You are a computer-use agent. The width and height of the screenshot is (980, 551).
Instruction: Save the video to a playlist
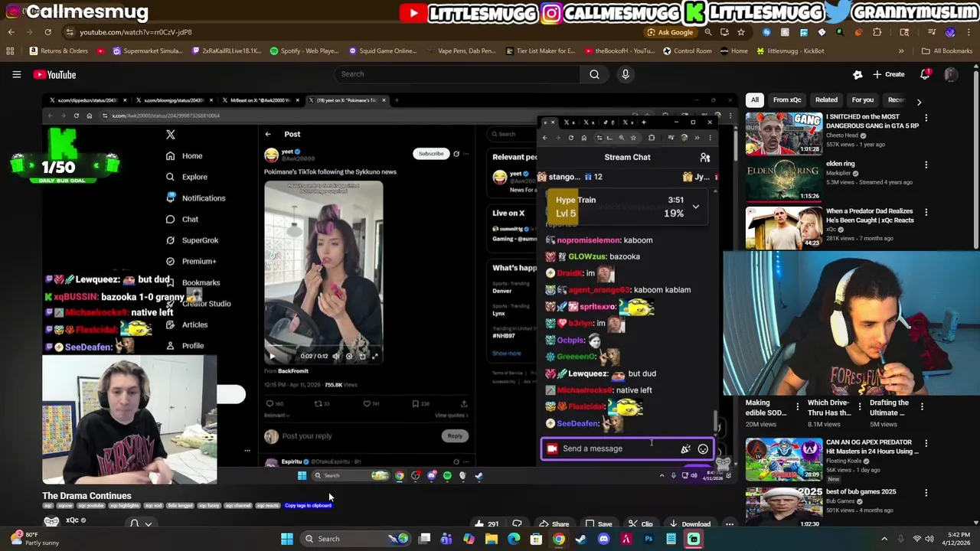598,524
